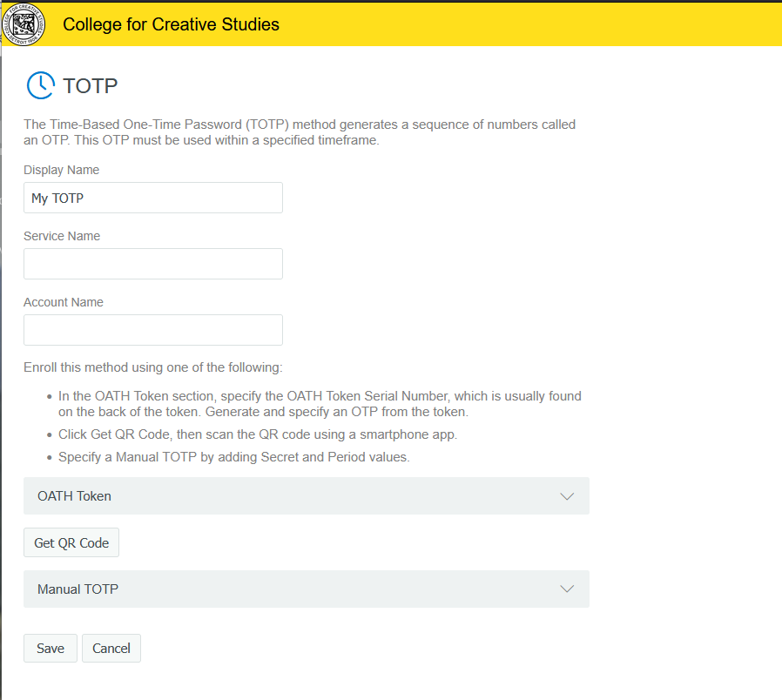Cancel the TOTP enrollment form
Image resolution: width=782 pixels, height=700 pixels.
point(111,648)
